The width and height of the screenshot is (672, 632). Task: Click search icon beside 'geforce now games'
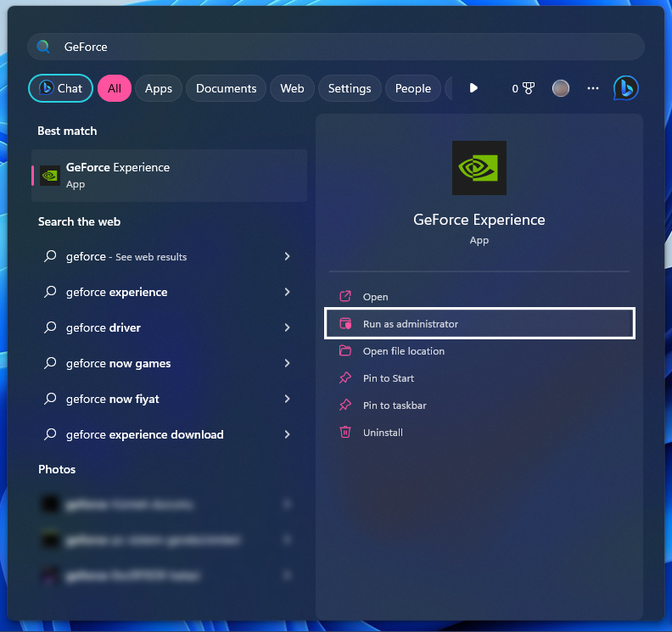point(50,363)
